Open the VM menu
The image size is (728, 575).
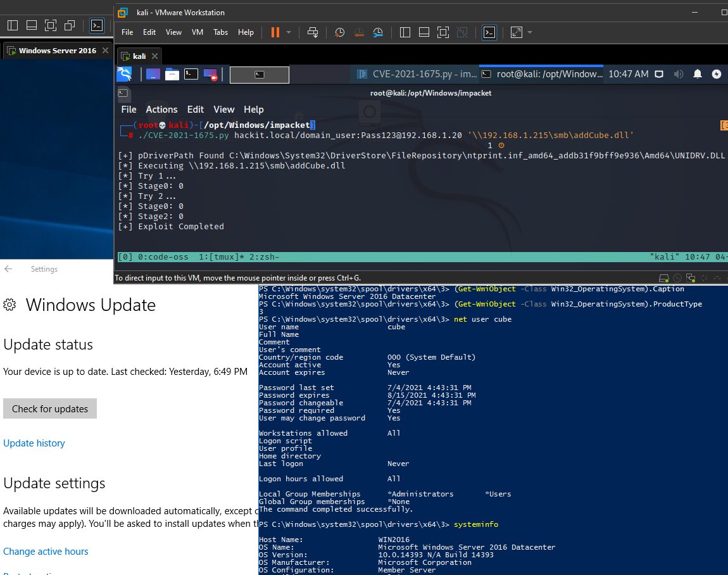[x=198, y=32]
